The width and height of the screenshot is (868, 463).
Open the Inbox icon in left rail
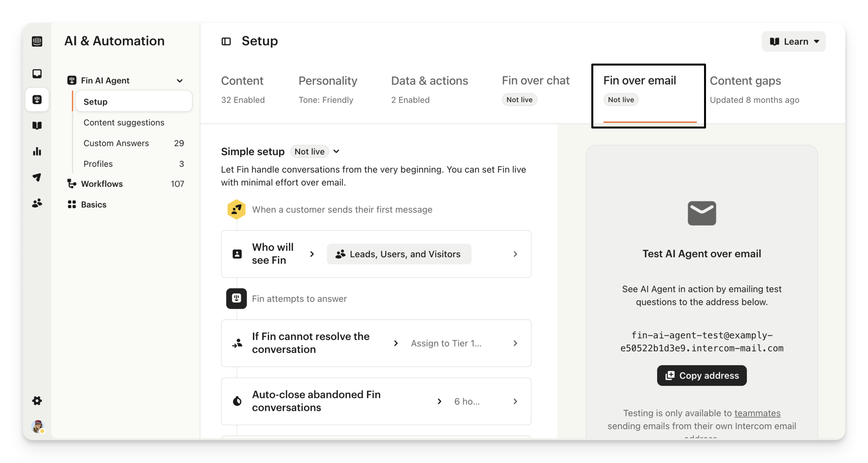37,74
